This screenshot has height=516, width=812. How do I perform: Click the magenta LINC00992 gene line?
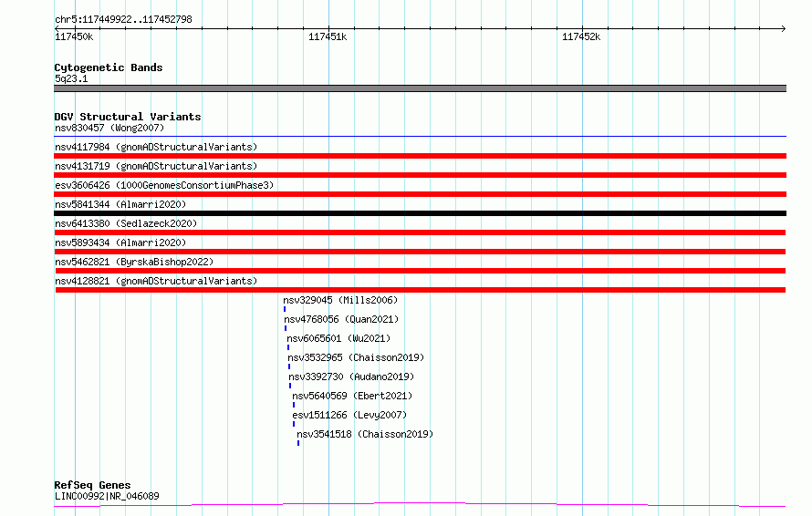[x=420, y=505]
